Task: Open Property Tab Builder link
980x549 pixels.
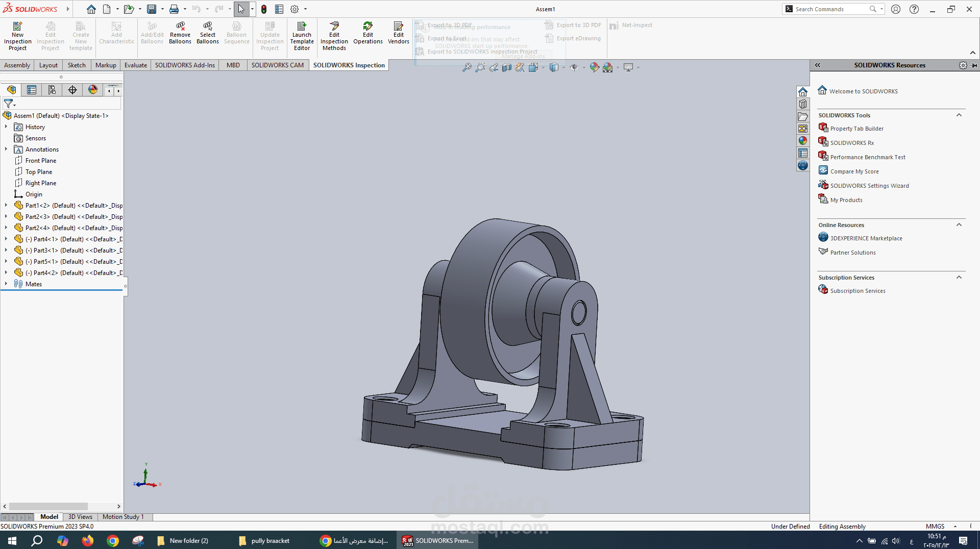Action: tap(856, 129)
